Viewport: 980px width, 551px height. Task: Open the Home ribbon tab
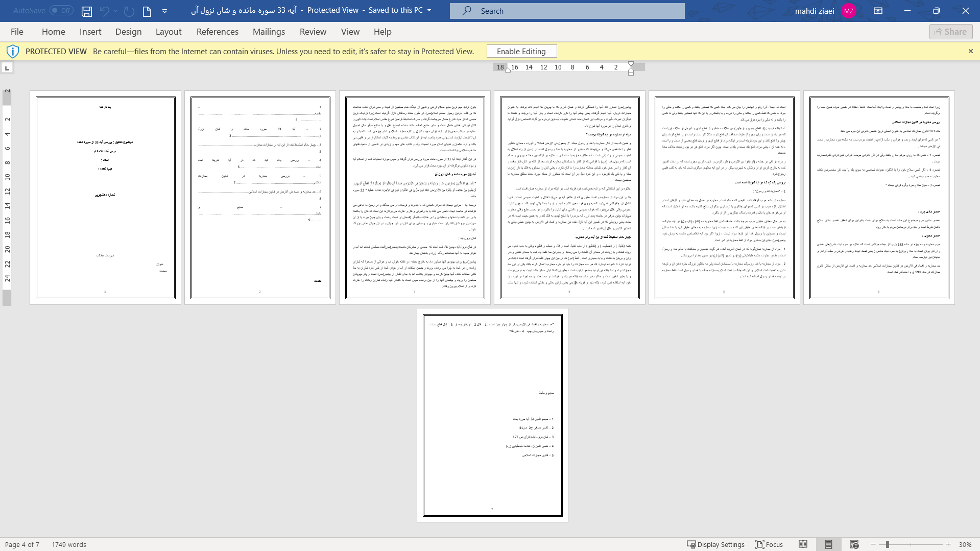tap(54, 32)
